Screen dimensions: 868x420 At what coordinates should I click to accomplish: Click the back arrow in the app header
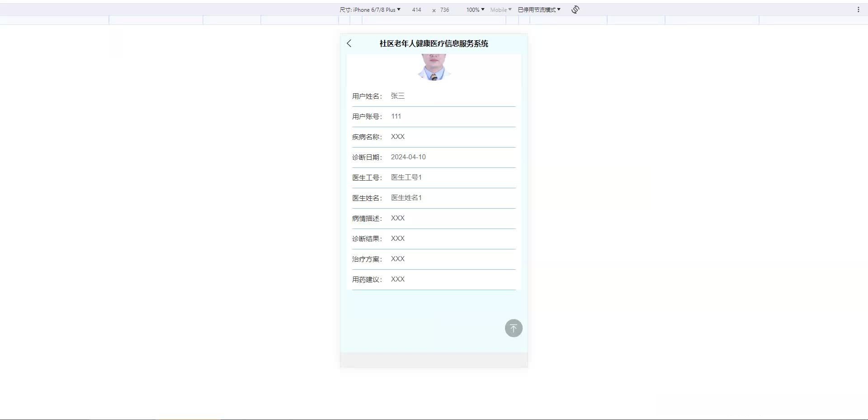(349, 43)
